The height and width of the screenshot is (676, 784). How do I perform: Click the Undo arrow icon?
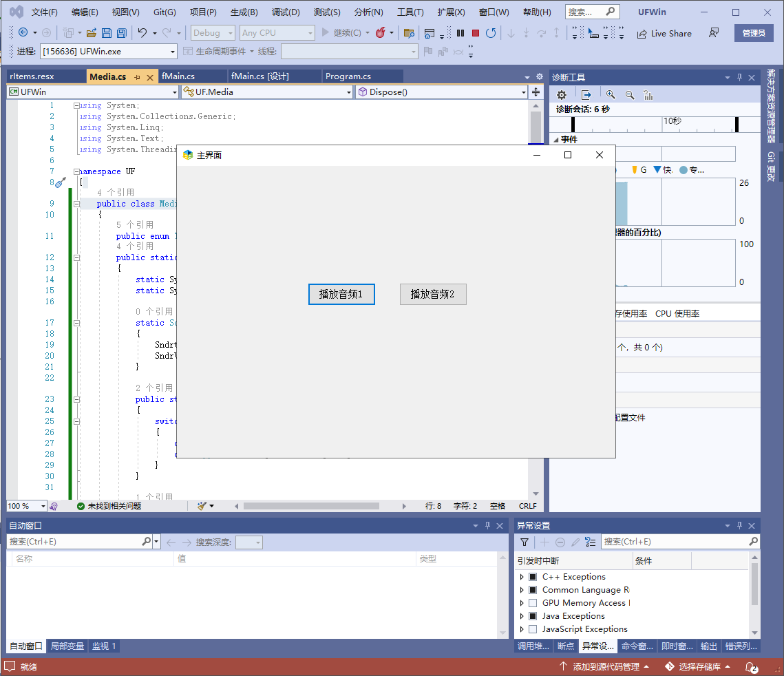click(x=142, y=33)
